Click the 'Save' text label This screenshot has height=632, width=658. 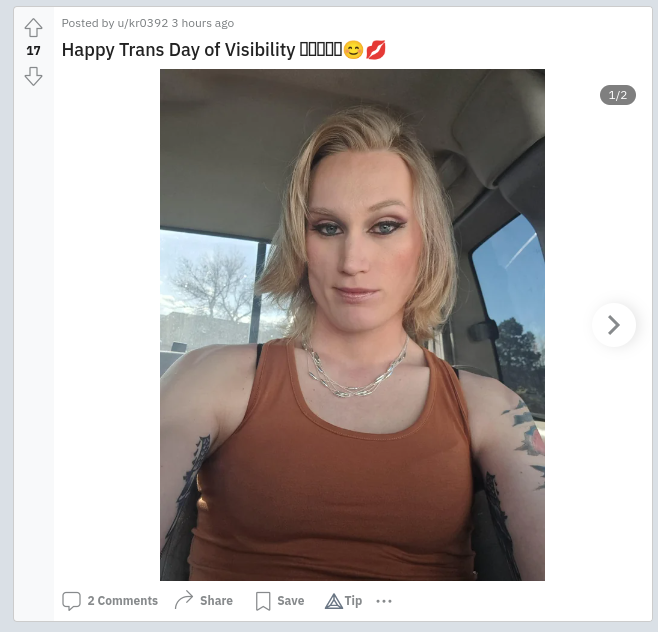[x=290, y=601]
